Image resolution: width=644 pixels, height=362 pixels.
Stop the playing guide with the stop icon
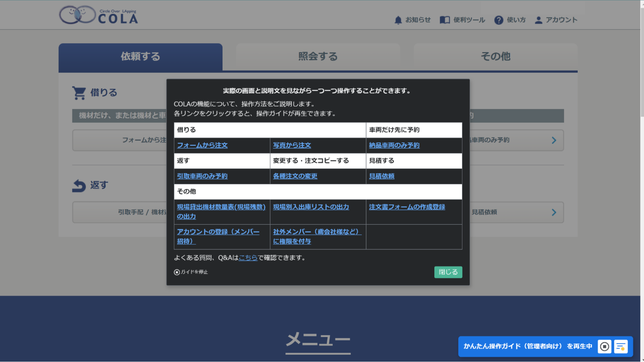pyautogui.click(x=605, y=346)
